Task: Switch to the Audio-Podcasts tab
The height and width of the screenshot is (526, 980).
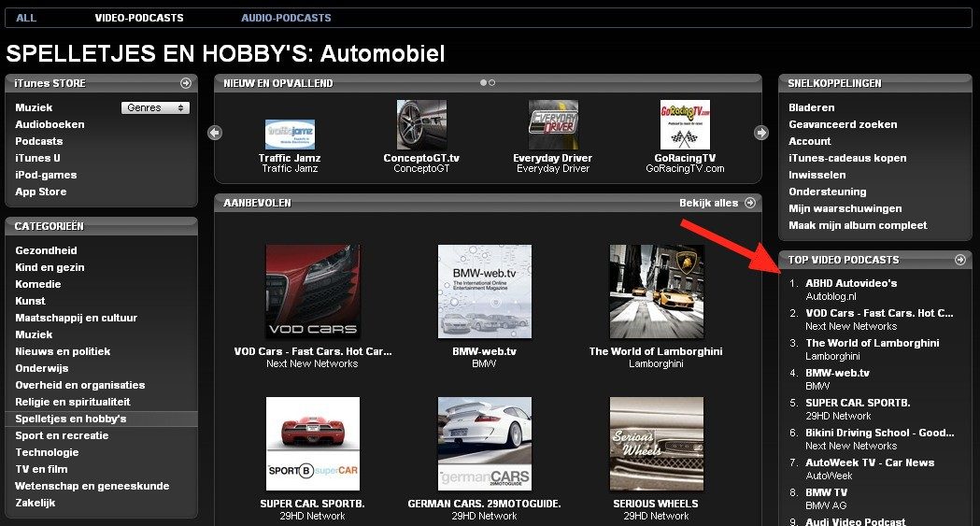Action: pos(286,18)
